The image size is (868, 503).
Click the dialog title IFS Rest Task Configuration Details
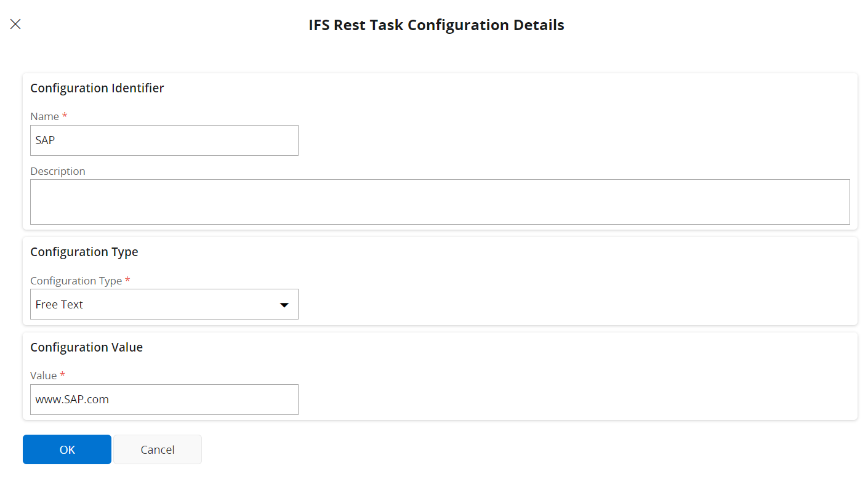(436, 25)
